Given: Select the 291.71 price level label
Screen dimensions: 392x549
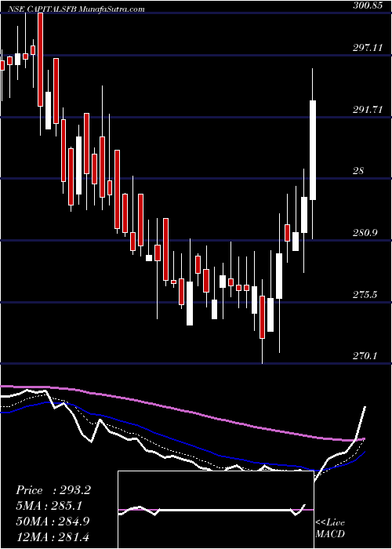Looking at the screenshot, I should [367, 110].
